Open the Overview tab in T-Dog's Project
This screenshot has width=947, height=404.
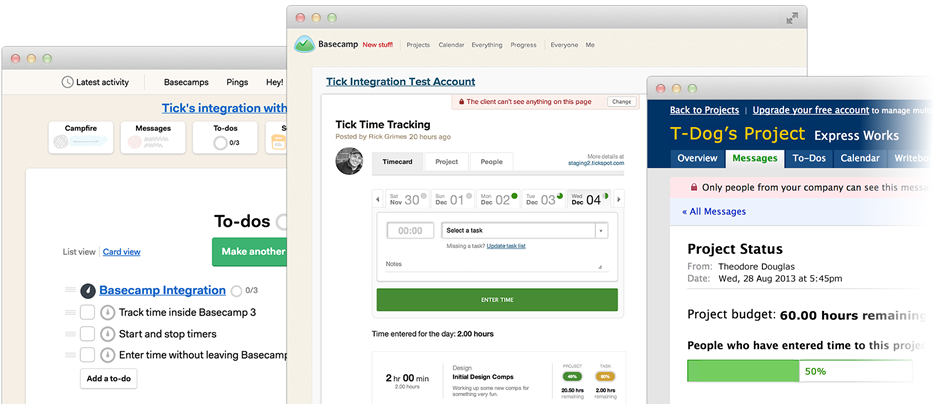click(697, 158)
